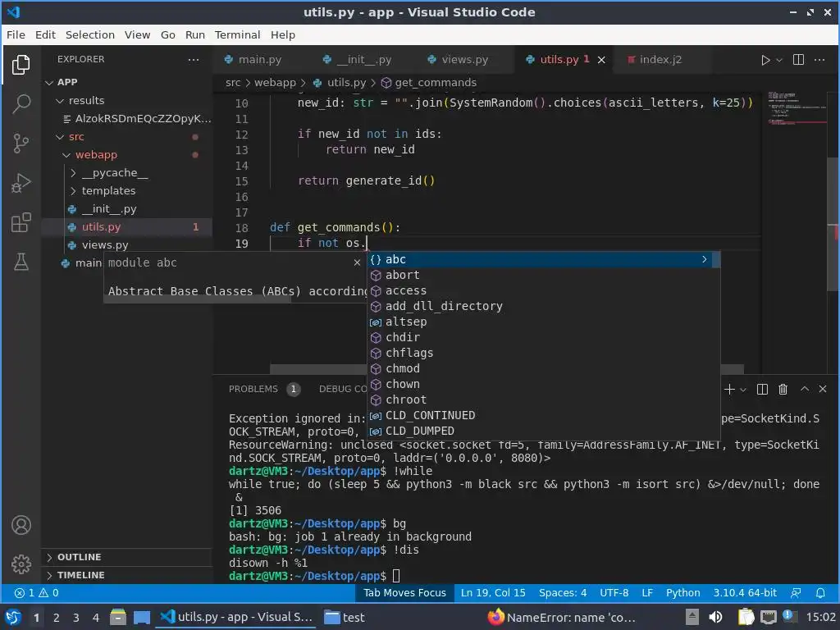
Task: Show more details for abc suggestion
Action: 704,259
